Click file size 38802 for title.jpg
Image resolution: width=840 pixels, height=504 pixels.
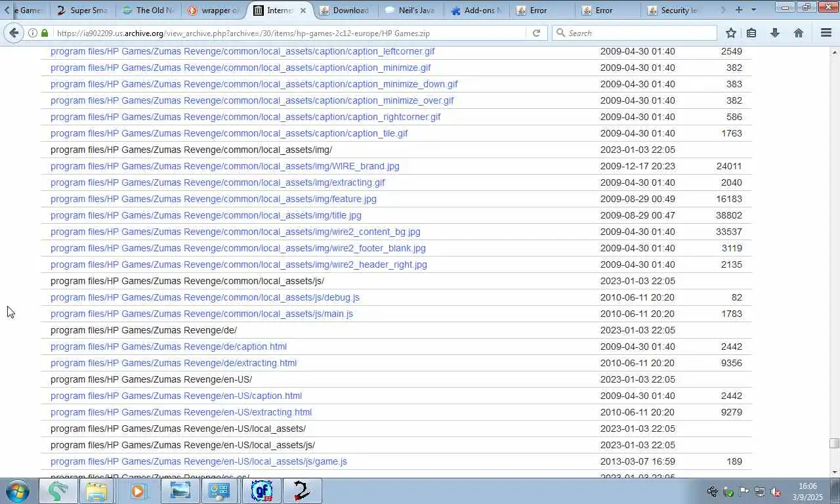point(729,215)
